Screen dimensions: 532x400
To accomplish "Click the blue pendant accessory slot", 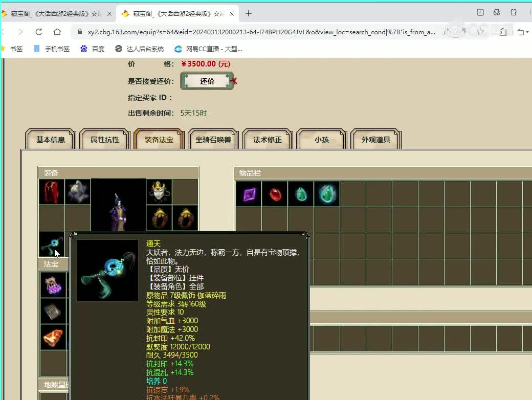I will (52, 245).
